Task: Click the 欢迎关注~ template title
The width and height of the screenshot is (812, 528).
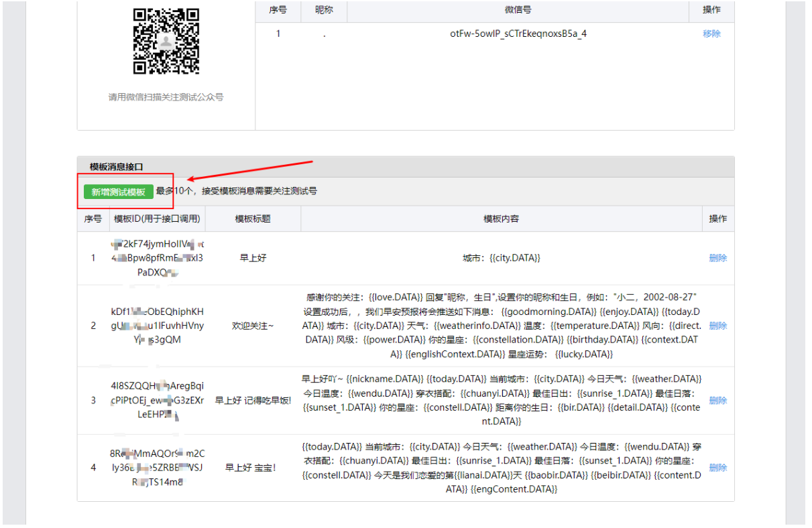Action: [x=253, y=326]
